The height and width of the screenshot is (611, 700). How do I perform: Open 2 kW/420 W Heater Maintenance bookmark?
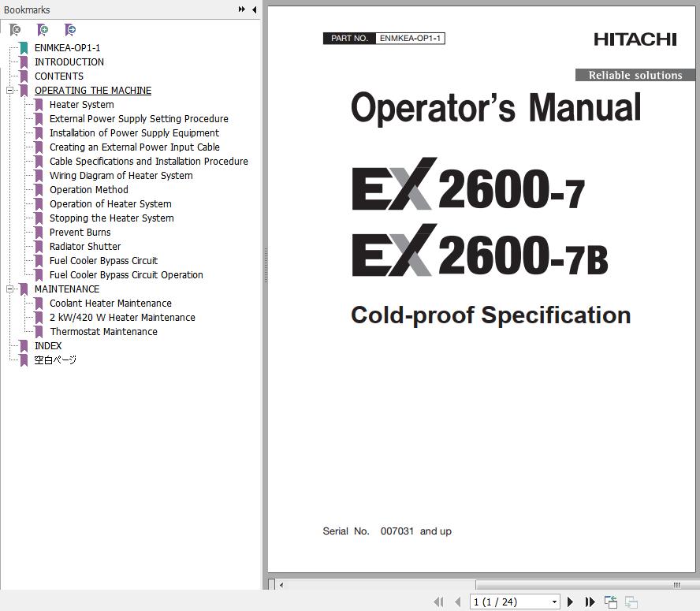click(122, 318)
